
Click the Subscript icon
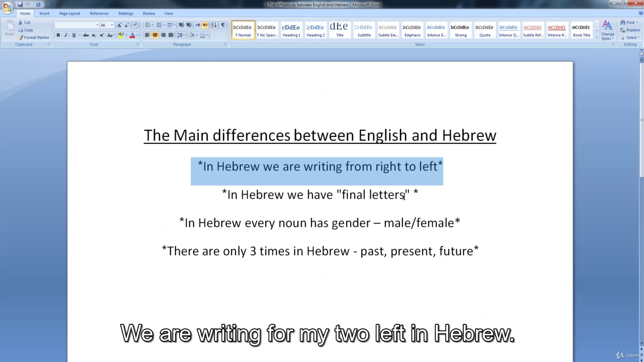[94, 35]
